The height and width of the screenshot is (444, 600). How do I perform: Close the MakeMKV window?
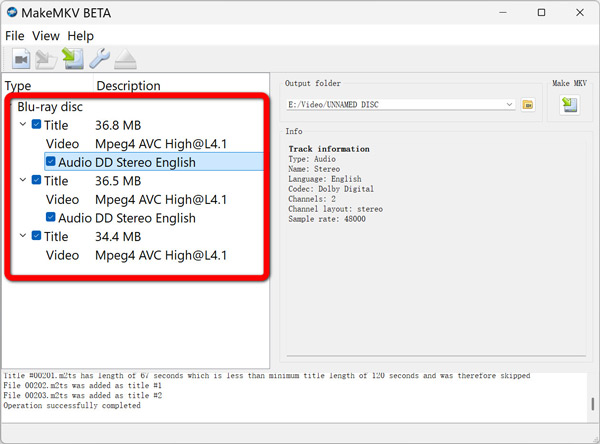pos(580,13)
